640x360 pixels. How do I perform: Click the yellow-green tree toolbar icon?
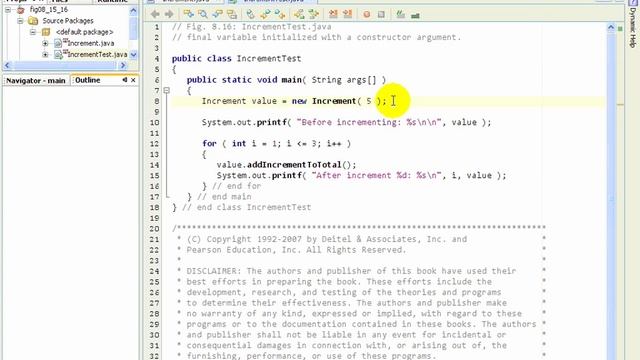click(299, 14)
